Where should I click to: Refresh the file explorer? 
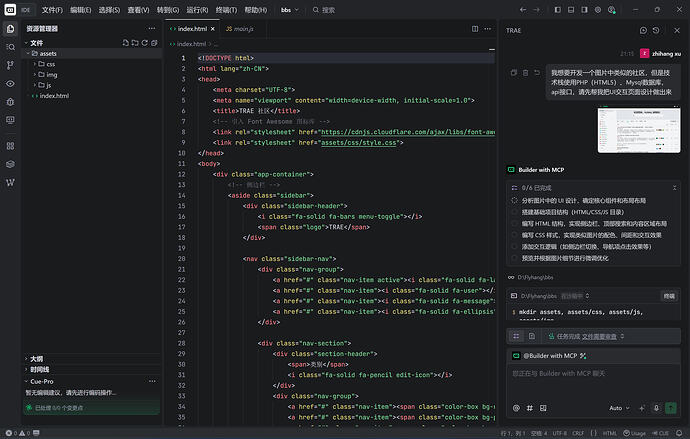click(x=144, y=43)
